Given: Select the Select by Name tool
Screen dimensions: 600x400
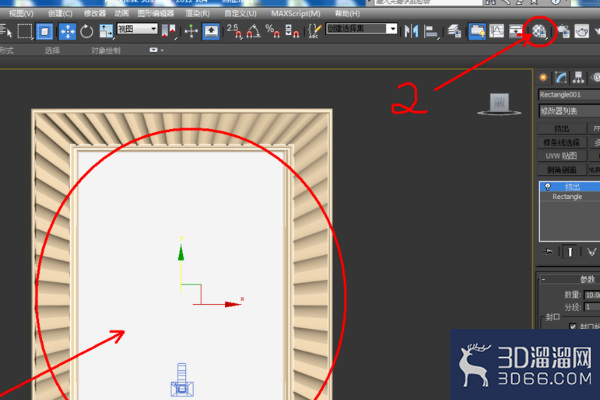Looking at the screenshot, I should pos(5,31).
